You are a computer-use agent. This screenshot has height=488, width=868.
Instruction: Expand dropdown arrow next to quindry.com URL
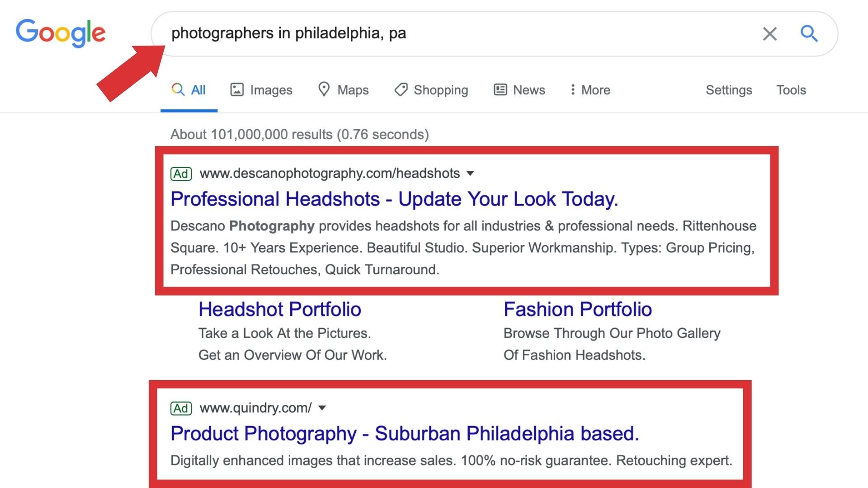[322, 408]
